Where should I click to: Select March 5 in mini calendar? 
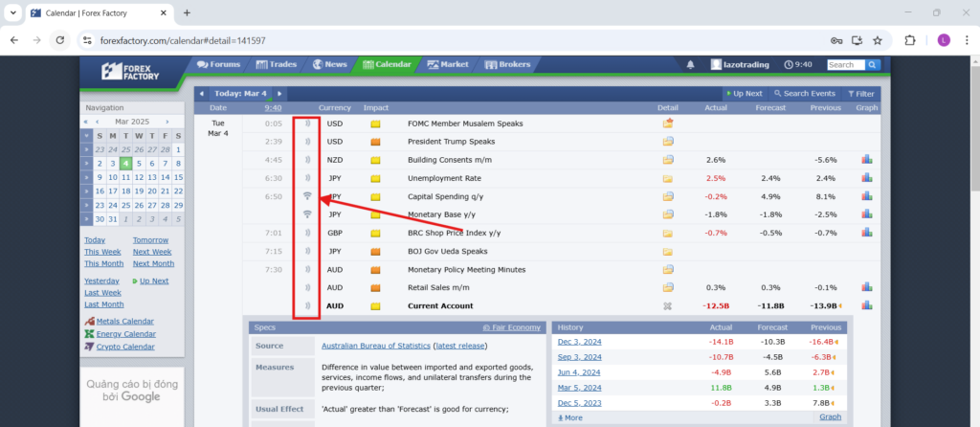(x=139, y=164)
